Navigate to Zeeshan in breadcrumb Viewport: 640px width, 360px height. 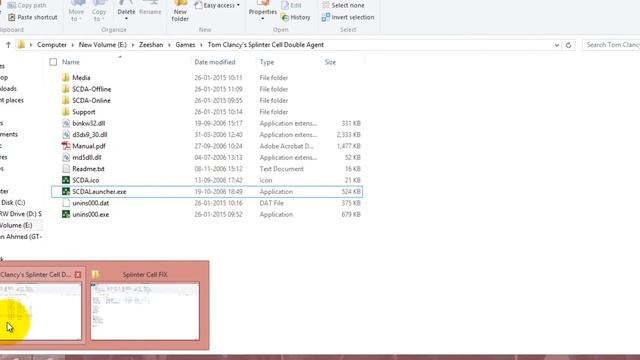pos(151,45)
